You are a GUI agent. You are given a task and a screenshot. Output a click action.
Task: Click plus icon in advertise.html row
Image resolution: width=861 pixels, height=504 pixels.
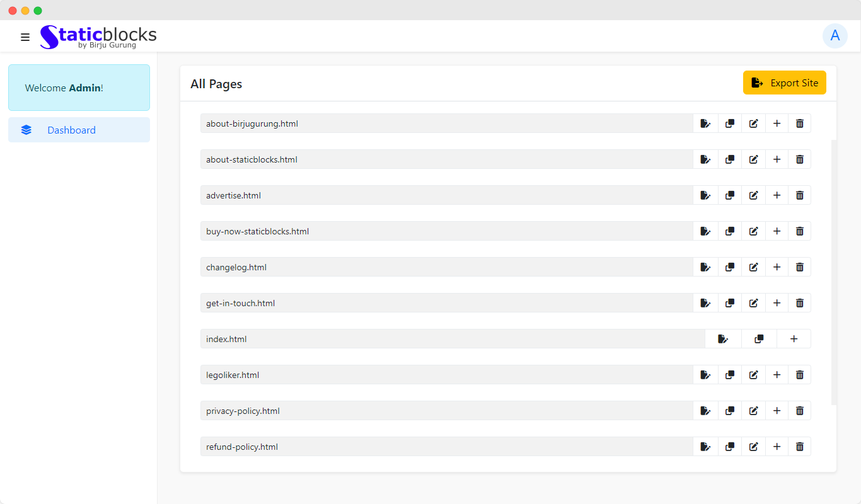[777, 195]
